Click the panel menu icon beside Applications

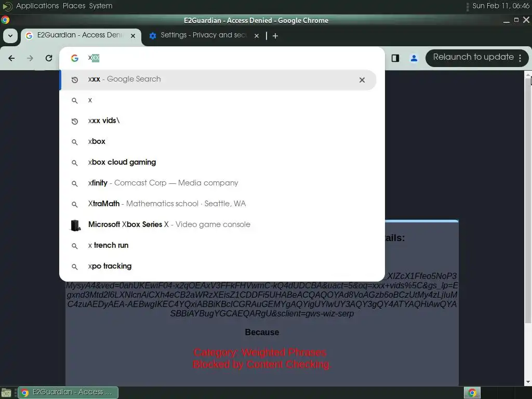click(7, 6)
